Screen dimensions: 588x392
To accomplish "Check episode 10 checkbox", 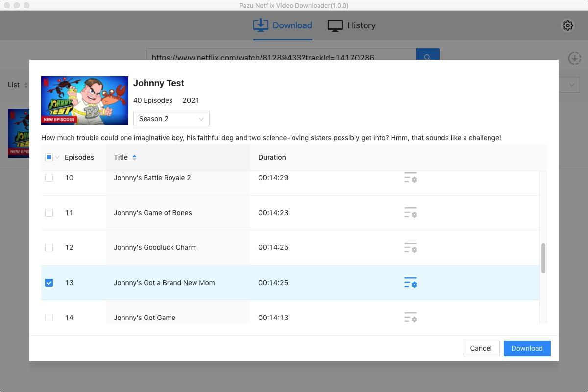I will (49, 178).
